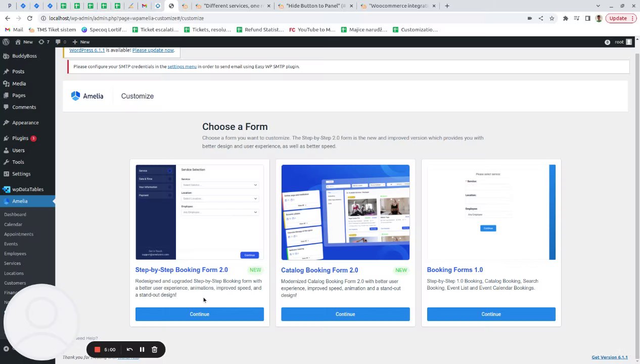Open Amelia Appointments submenu
The height and width of the screenshot is (364, 640).
coord(19,234)
